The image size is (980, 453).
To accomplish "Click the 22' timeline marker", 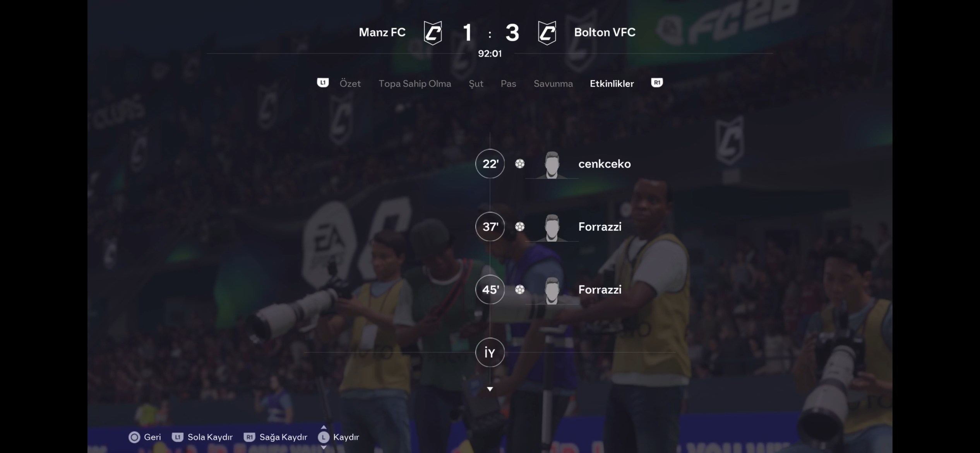I will click(x=490, y=164).
